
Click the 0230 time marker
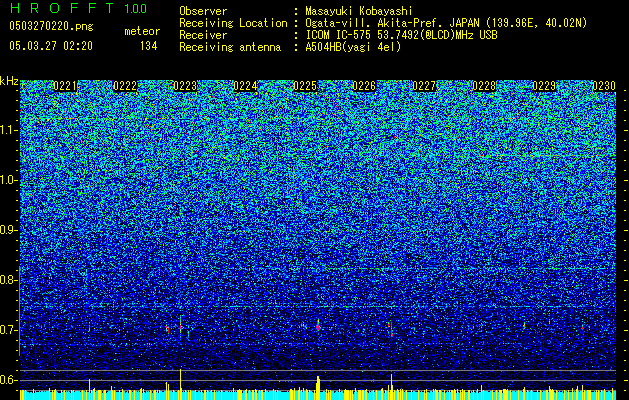tap(604, 86)
